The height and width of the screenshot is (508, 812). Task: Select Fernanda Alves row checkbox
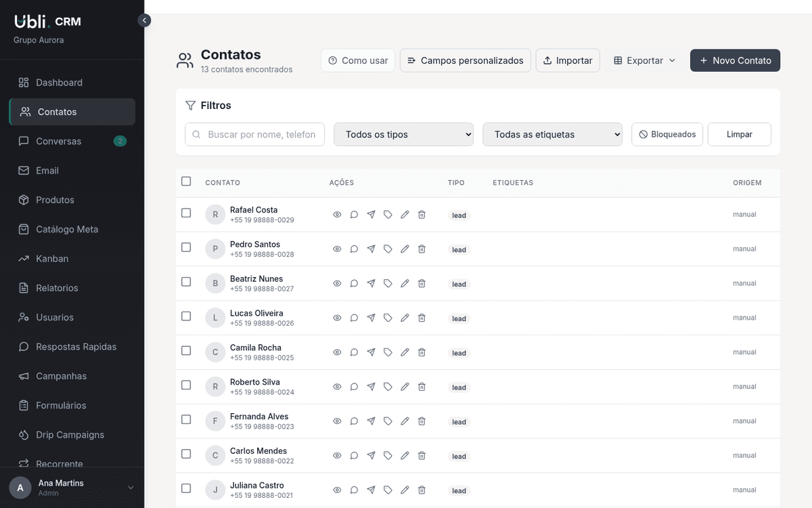(186, 420)
